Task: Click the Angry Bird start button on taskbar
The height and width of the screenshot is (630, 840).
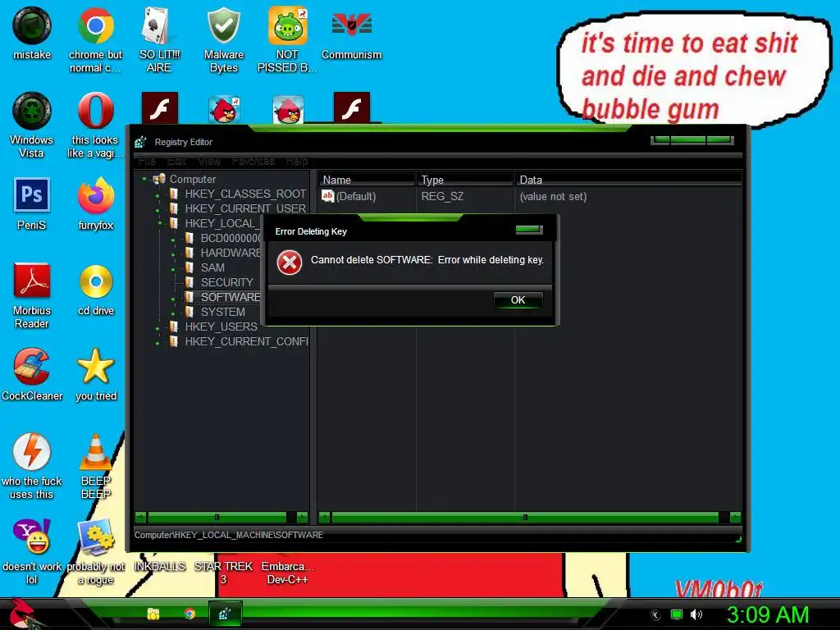Action: click(21, 614)
